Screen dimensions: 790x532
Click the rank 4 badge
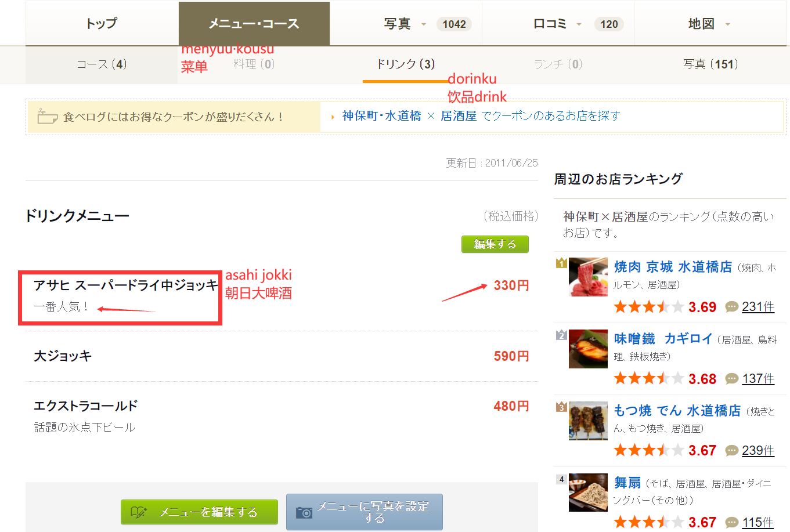point(561,479)
